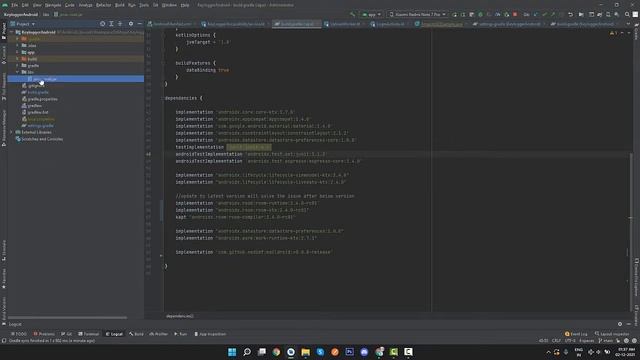Expand External Libraries node

(12, 132)
